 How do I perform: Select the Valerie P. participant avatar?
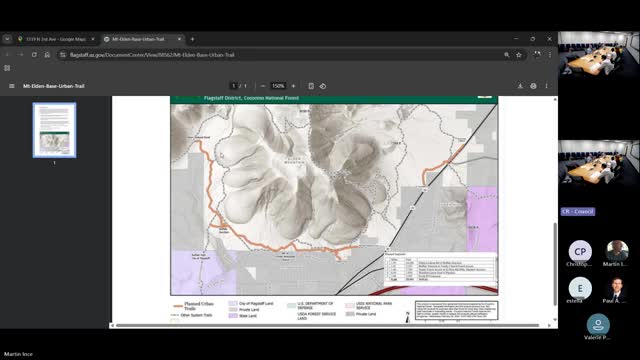coord(598,324)
